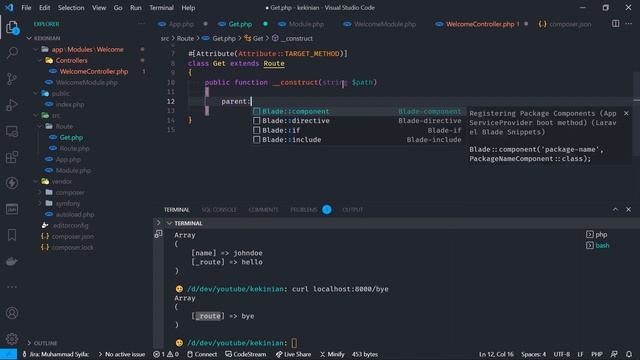Open the File menu
The width and height of the screenshot is (640, 360).
[26, 8]
